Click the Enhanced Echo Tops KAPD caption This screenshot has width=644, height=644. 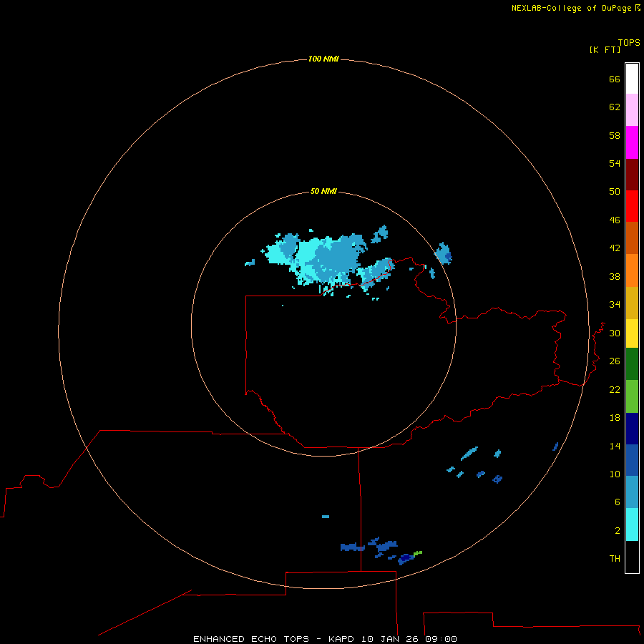(x=325, y=639)
